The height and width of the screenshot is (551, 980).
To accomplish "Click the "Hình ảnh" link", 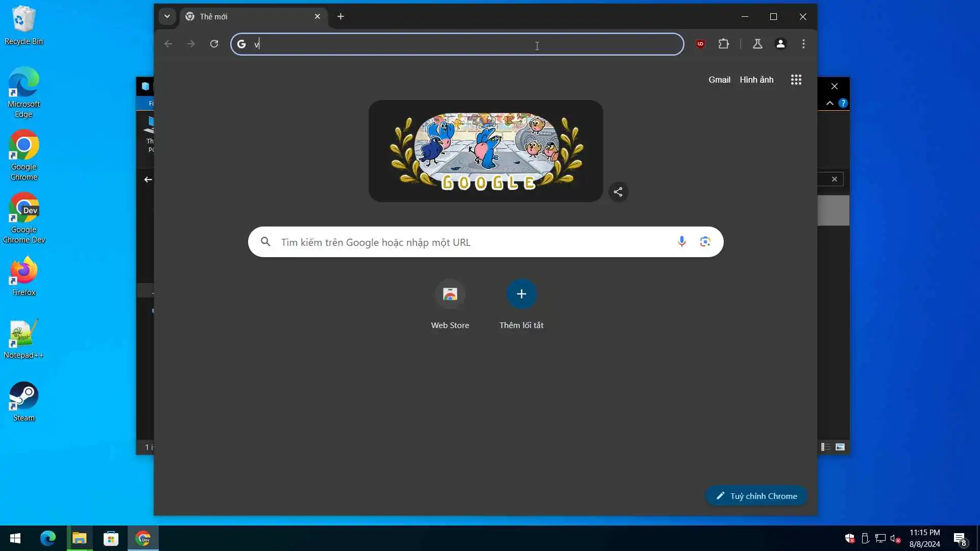I will [756, 80].
